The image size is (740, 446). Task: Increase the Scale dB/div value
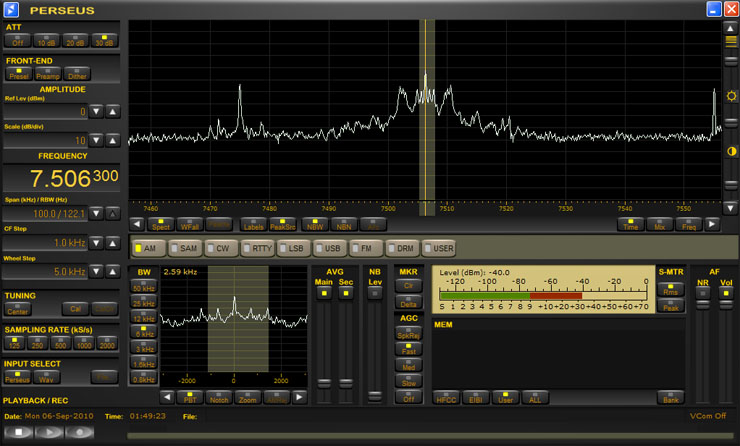(113, 140)
